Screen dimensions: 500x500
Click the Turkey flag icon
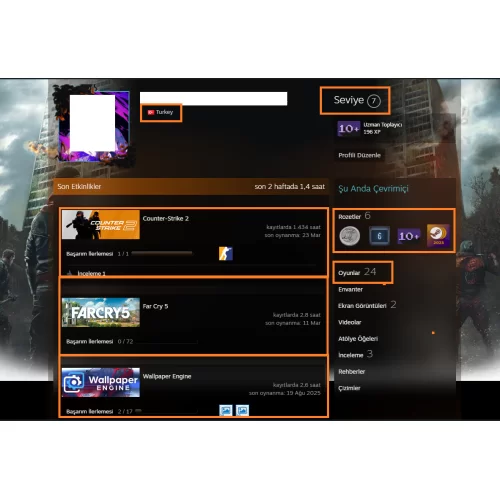151,112
